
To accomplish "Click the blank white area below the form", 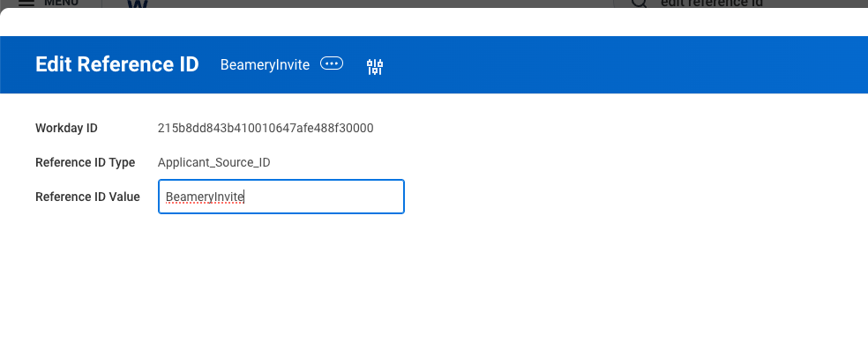I will coord(441,291).
